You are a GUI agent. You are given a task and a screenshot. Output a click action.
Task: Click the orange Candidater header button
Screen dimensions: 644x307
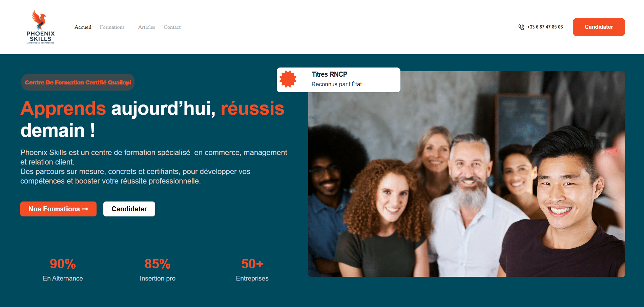(599, 27)
